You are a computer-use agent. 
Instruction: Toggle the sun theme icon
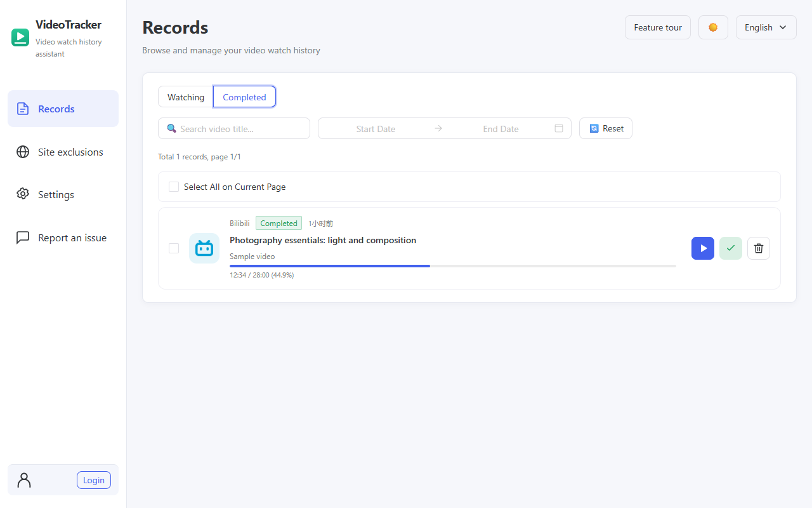click(713, 27)
